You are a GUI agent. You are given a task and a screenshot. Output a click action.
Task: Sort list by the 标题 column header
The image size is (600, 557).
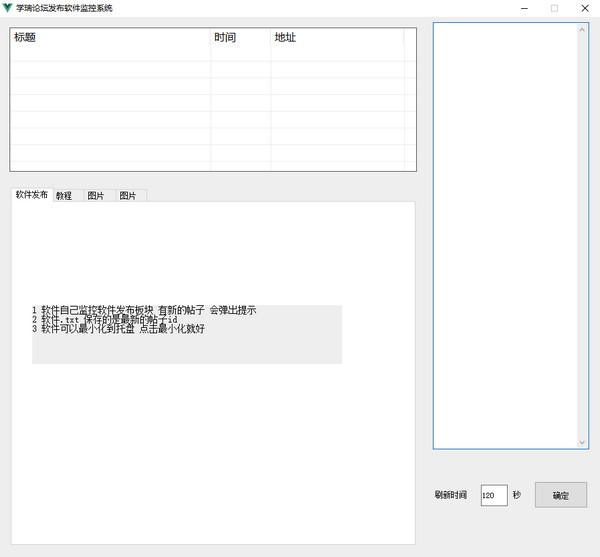[110, 38]
